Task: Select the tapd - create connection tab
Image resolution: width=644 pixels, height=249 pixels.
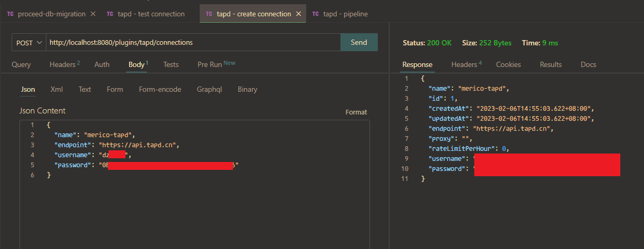Action: (x=253, y=14)
